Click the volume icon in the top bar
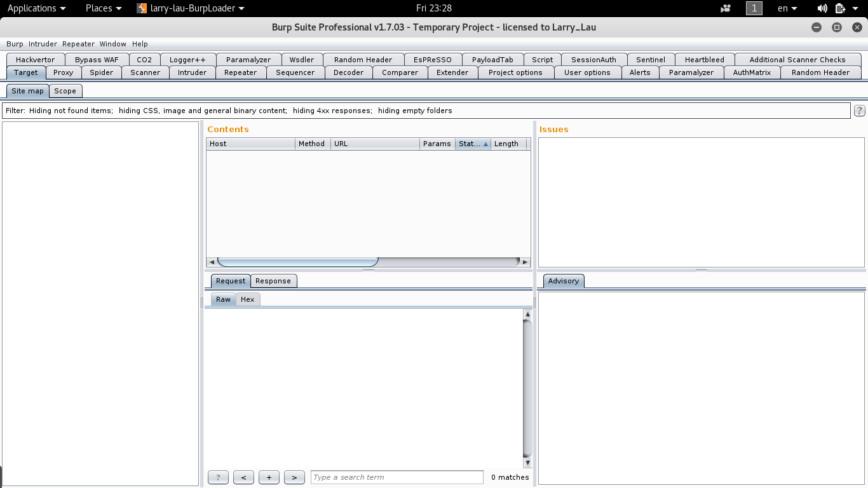This screenshot has width=868, height=488. click(x=822, y=8)
